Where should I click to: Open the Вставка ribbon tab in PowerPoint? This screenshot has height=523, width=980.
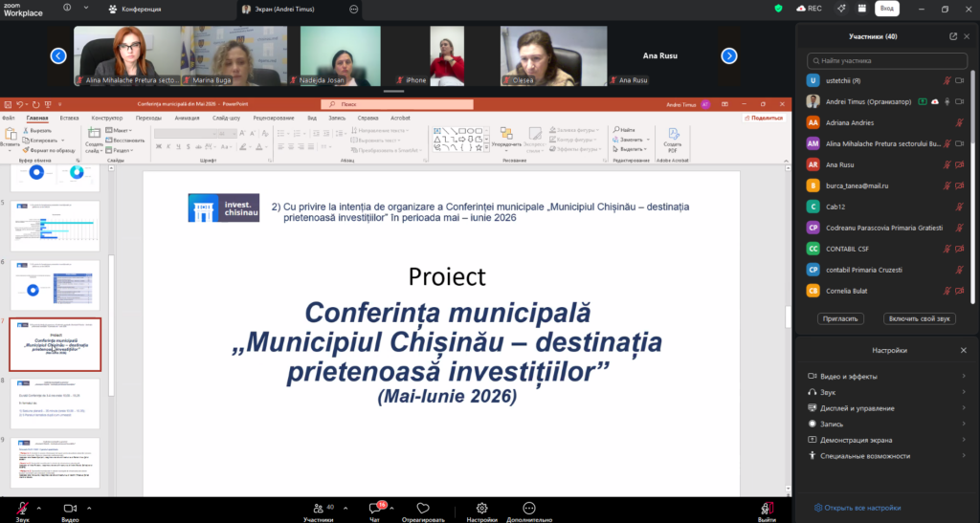tap(69, 118)
